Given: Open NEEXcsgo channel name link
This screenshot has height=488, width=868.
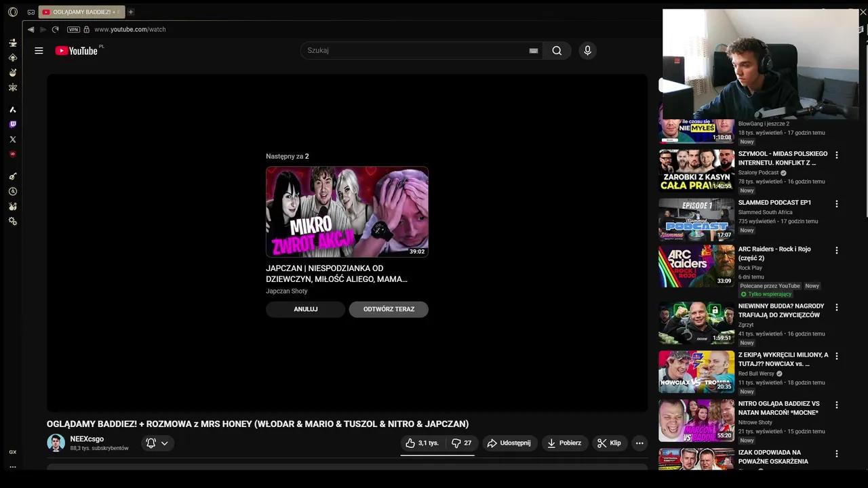Looking at the screenshot, I should (87, 439).
